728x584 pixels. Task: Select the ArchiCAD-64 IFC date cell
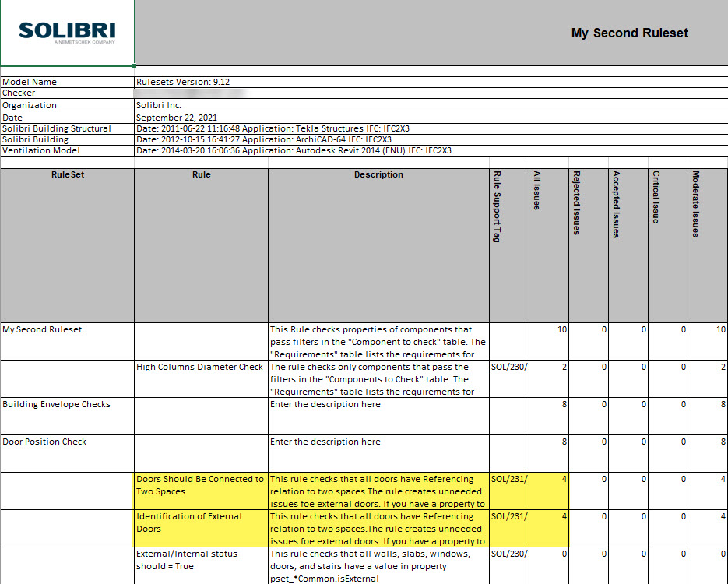(x=431, y=139)
